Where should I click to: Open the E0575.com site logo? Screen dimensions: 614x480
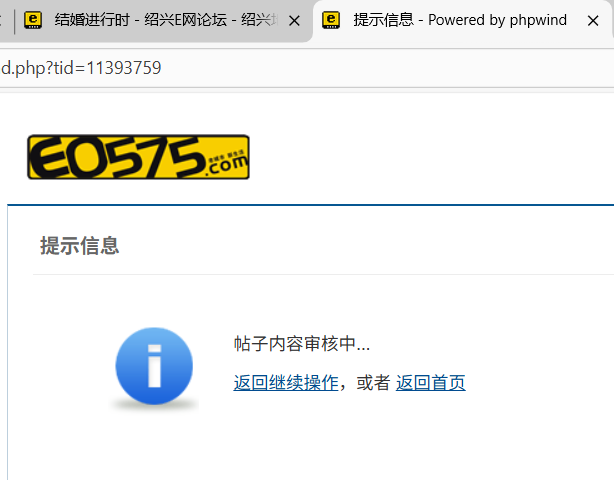pos(138,157)
